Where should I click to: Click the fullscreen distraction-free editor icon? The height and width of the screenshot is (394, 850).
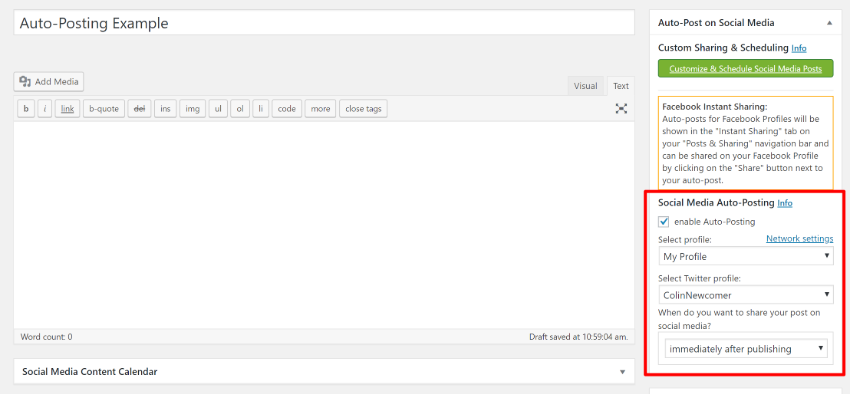tap(621, 108)
